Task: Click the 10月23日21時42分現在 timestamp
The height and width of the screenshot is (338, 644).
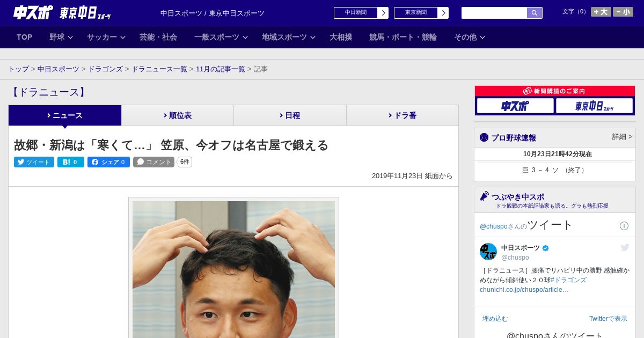Action: click(x=558, y=154)
